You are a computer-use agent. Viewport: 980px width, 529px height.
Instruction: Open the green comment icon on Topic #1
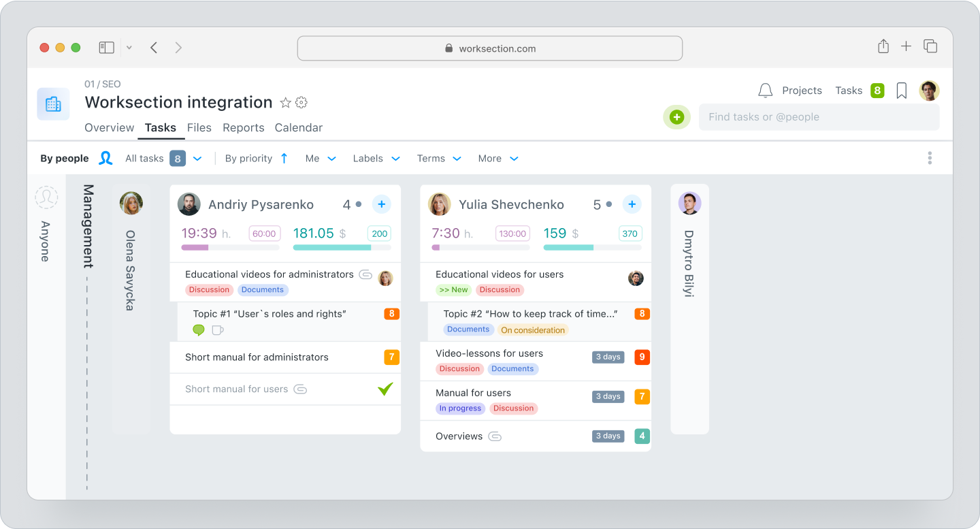[198, 330]
